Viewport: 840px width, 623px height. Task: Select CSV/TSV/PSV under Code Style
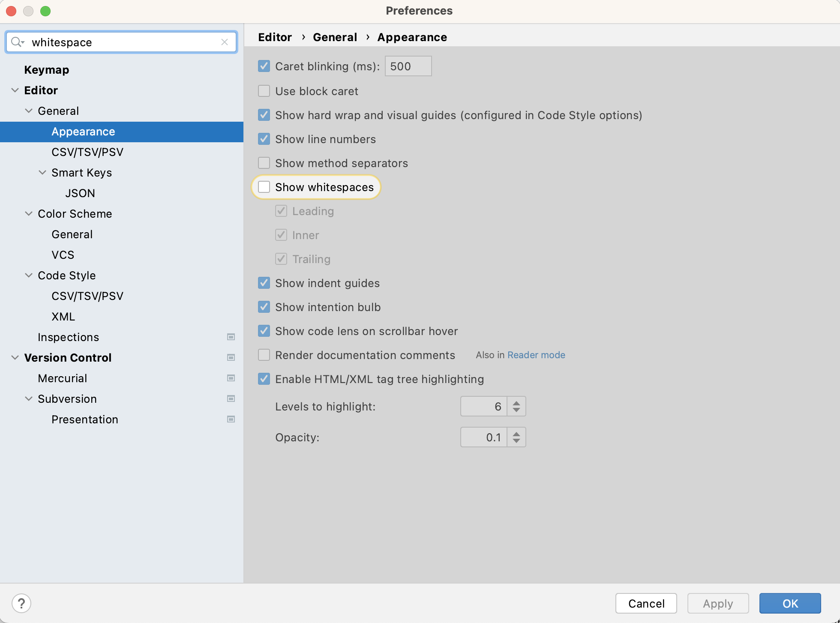[87, 296]
